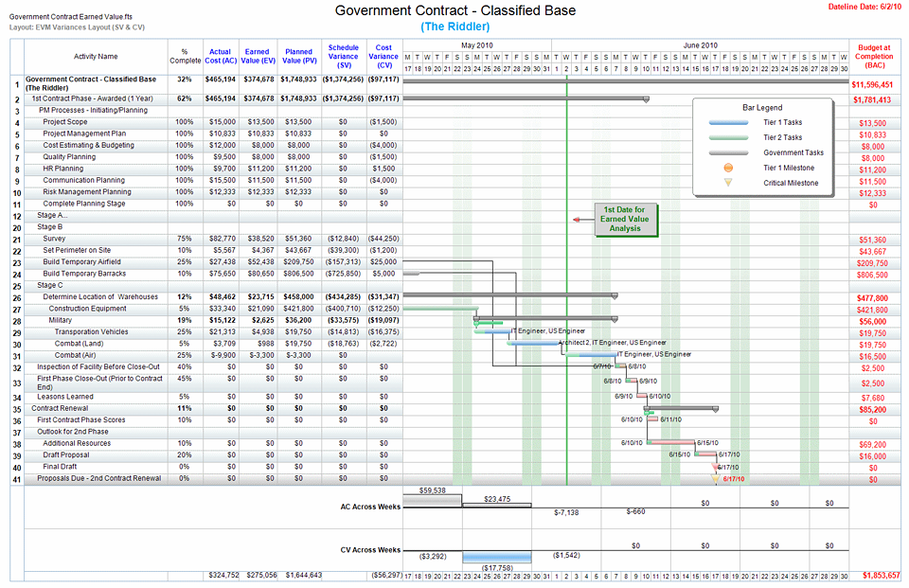Click the end marker of 1st Contract Phase bar
Screen dimensions: 909x588
coord(646,99)
